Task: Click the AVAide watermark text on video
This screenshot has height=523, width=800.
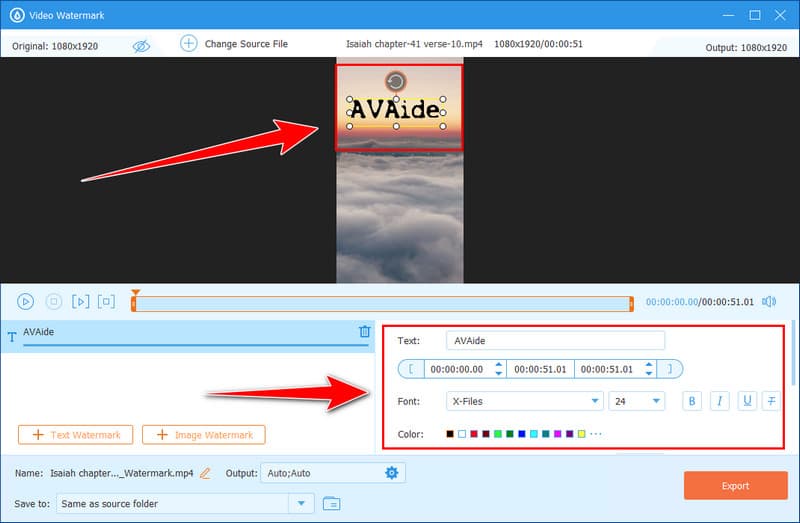Action: [396, 109]
